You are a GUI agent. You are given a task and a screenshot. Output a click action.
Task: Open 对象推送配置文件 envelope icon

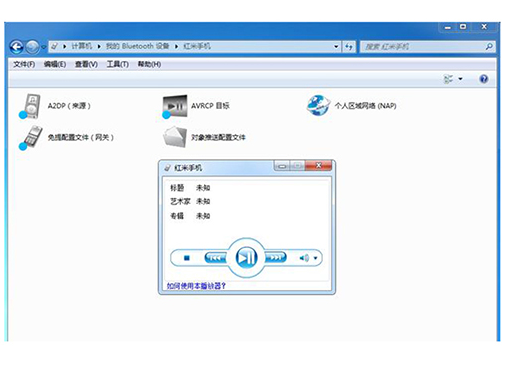[175, 137]
